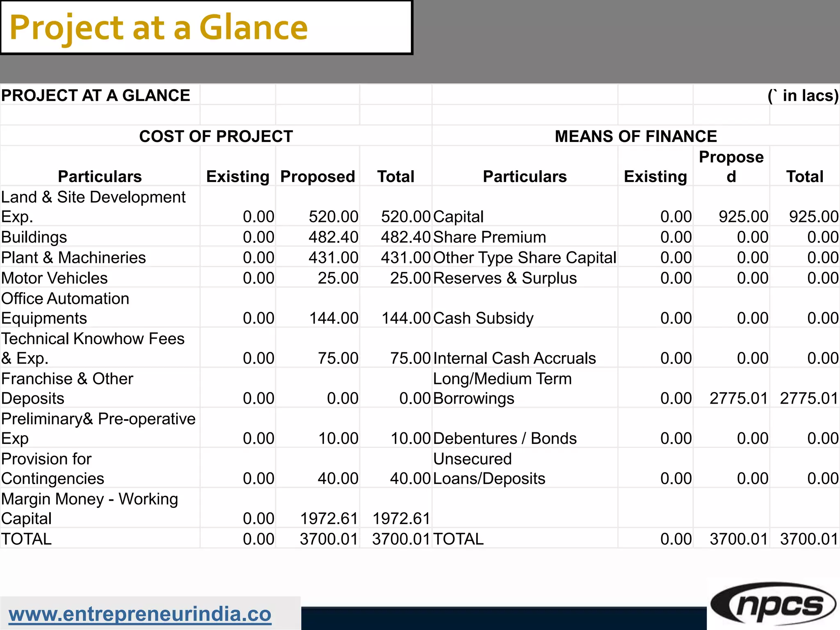Image resolution: width=840 pixels, height=630 pixels.
Task: Click the Cost of Project TOTAL row label
Action: coord(26,539)
